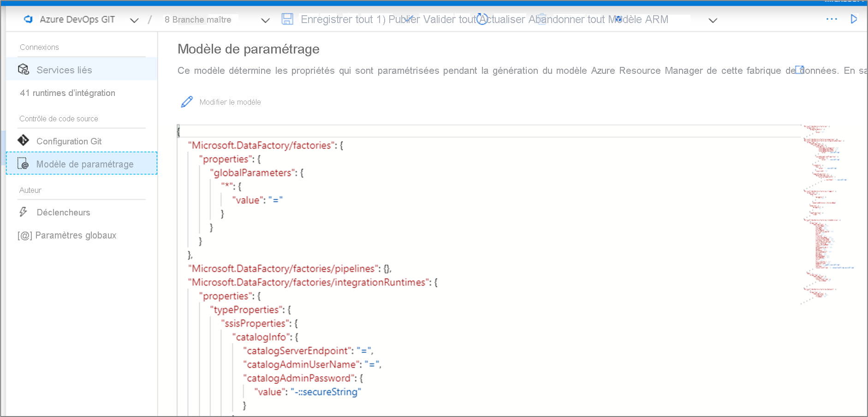This screenshot has width=868, height=417.
Task: Click the Git diamond icon
Action: coord(23,140)
